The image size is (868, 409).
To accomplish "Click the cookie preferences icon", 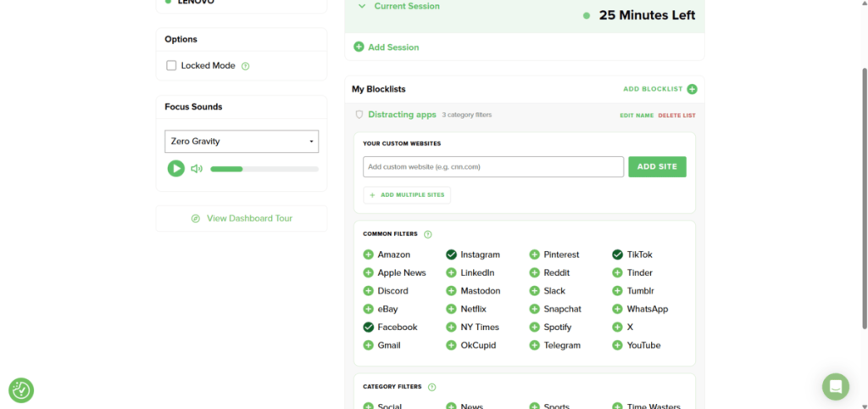I will (x=21, y=390).
